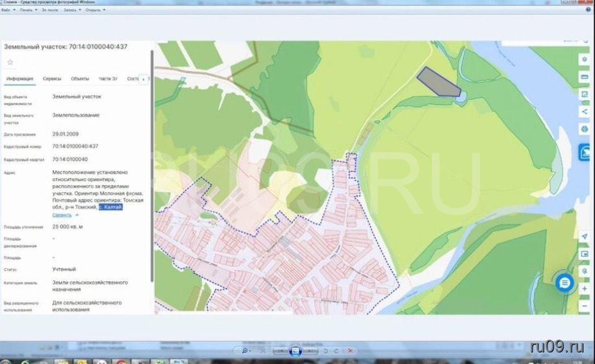Screen dimensions: 595x364
Task: Open the Печать dropdown menu
Action: (28, 10)
